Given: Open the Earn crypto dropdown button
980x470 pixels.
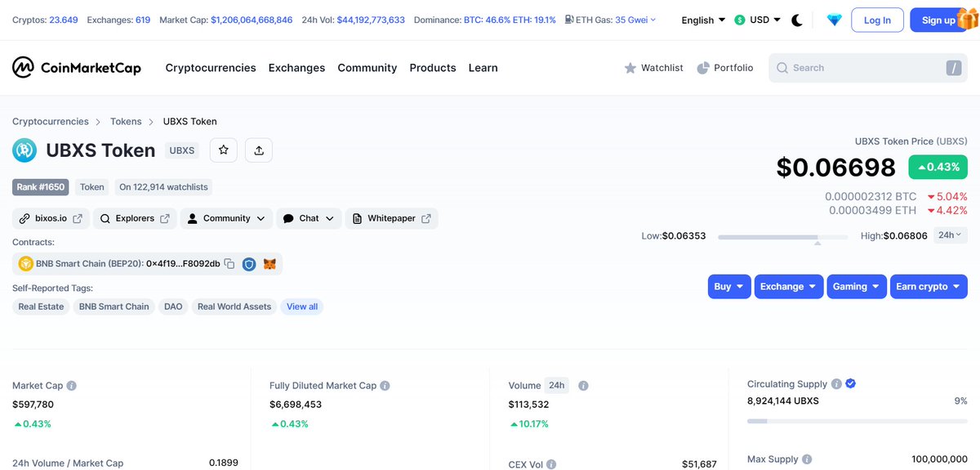Looking at the screenshot, I should 929,286.
